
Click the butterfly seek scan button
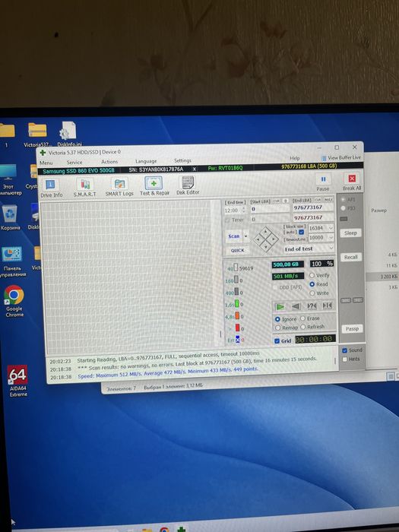pos(327,306)
